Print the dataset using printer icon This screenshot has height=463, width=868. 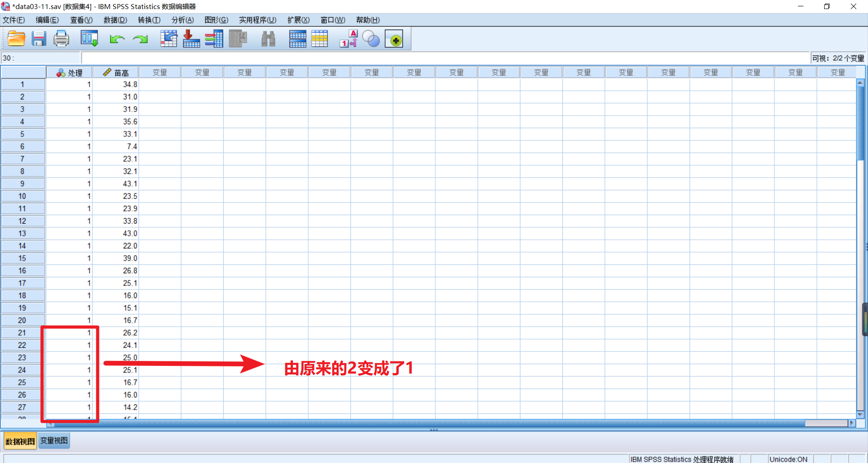point(61,39)
